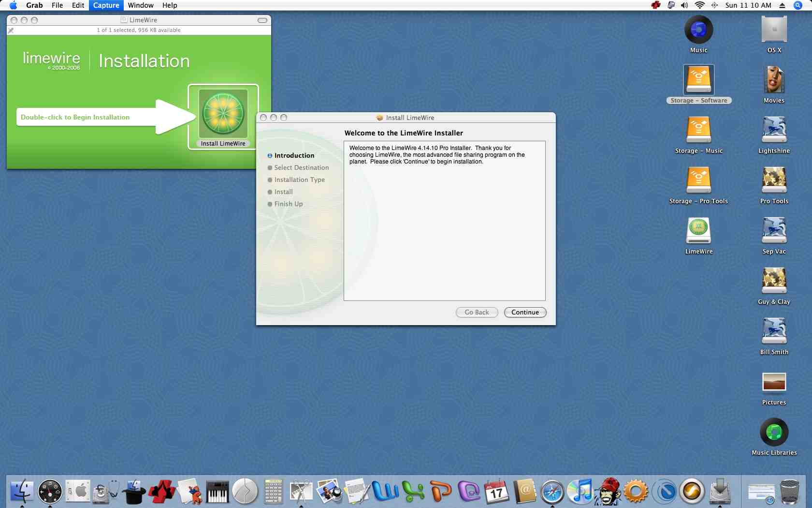This screenshot has height=508, width=812.
Task: Click the menu bar clock
Action: click(748, 5)
